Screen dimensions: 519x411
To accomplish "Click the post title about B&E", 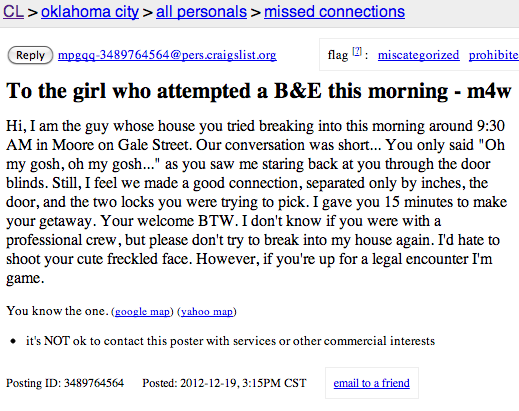I will tap(259, 91).
